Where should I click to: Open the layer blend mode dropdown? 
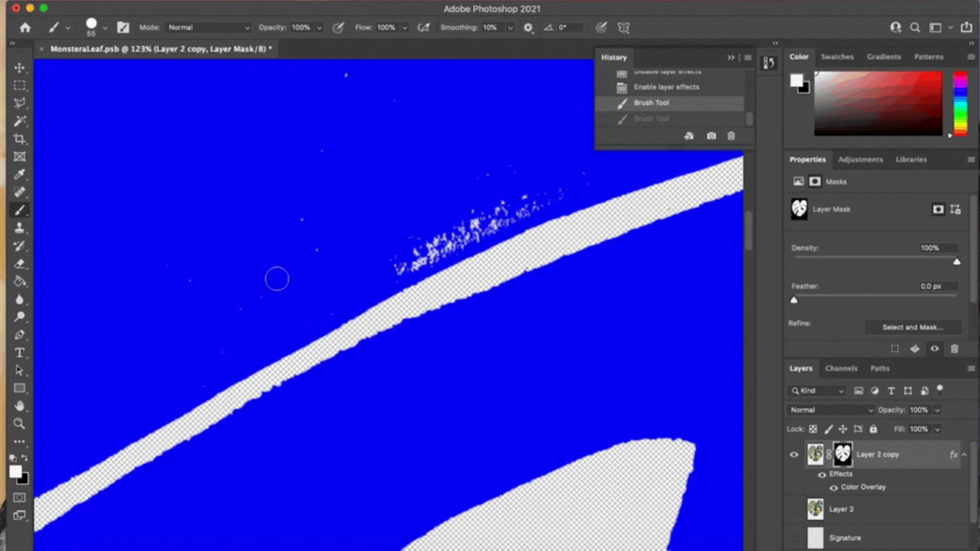click(x=830, y=410)
